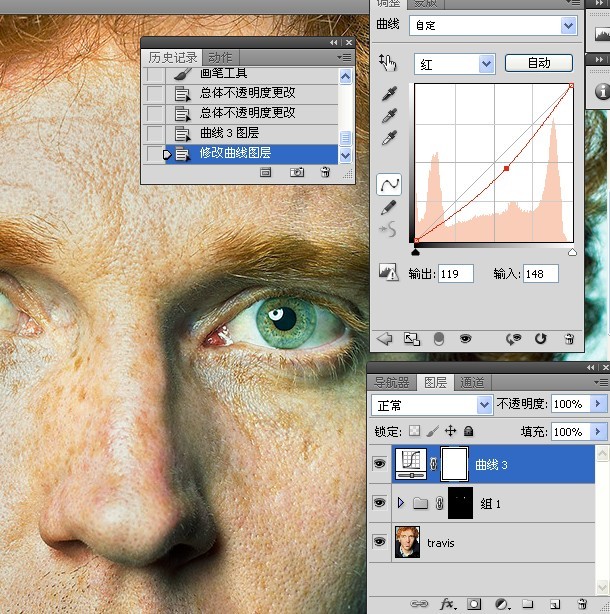Expand the 组 1 group triangle

point(401,502)
